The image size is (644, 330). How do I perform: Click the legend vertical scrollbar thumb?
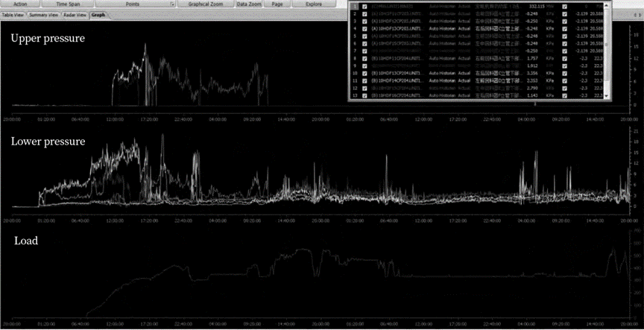coord(606,45)
